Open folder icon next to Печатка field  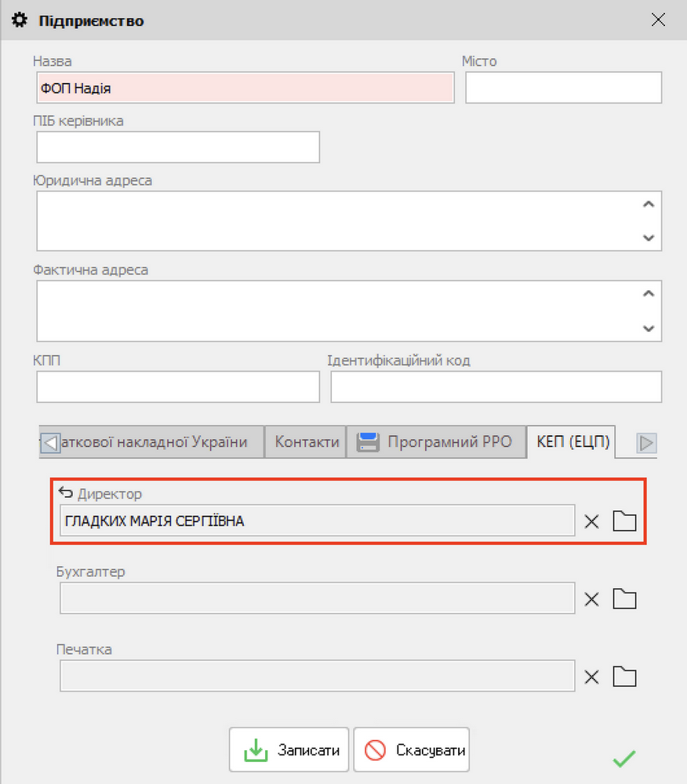coord(624,677)
